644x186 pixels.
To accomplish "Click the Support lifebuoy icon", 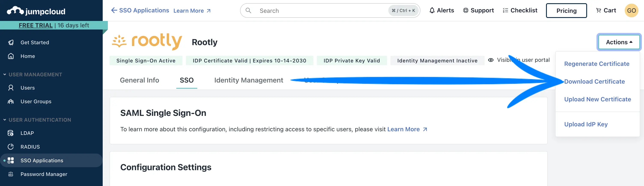I will (x=466, y=10).
